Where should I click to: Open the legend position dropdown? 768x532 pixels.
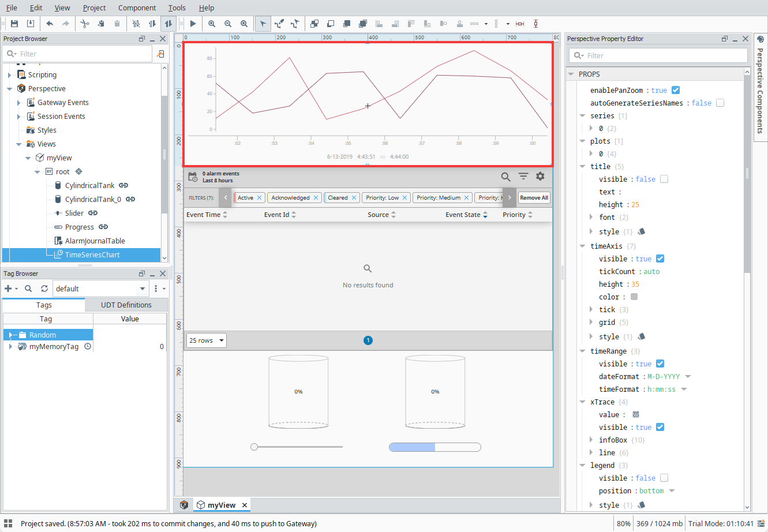coord(672,490)
